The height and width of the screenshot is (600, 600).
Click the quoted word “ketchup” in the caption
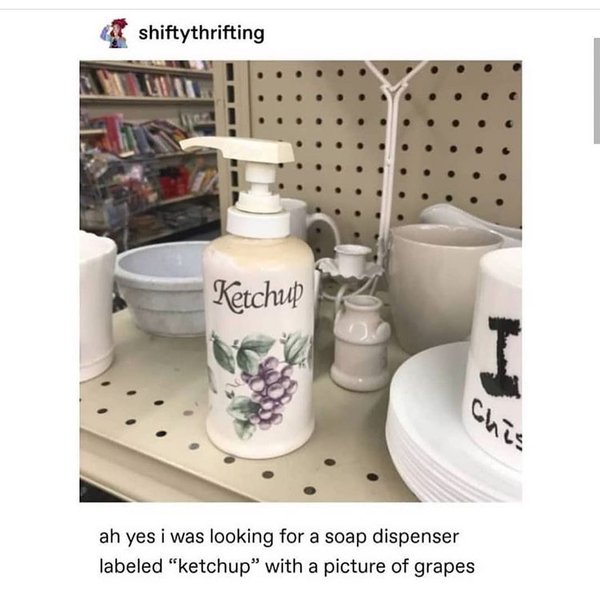pos(214,567)
